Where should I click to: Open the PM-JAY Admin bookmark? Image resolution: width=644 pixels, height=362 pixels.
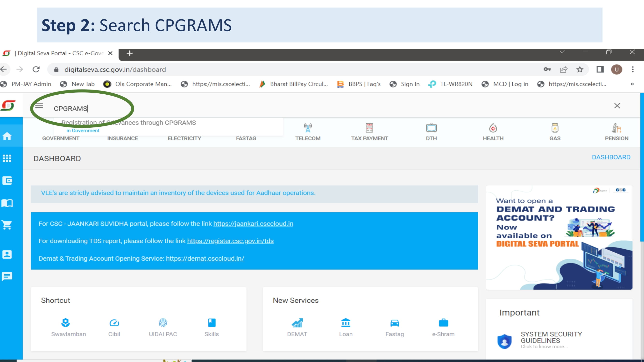point(26,84)
